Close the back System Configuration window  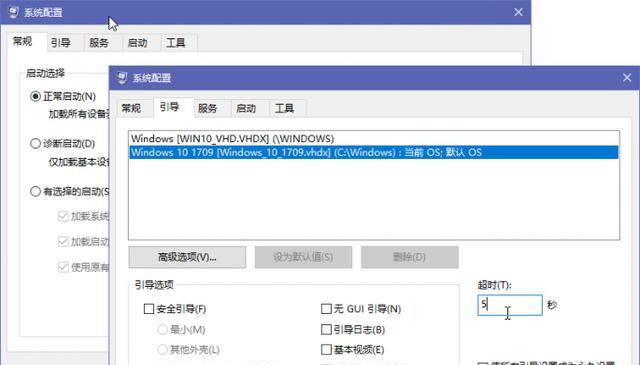(x=518, y=12)
